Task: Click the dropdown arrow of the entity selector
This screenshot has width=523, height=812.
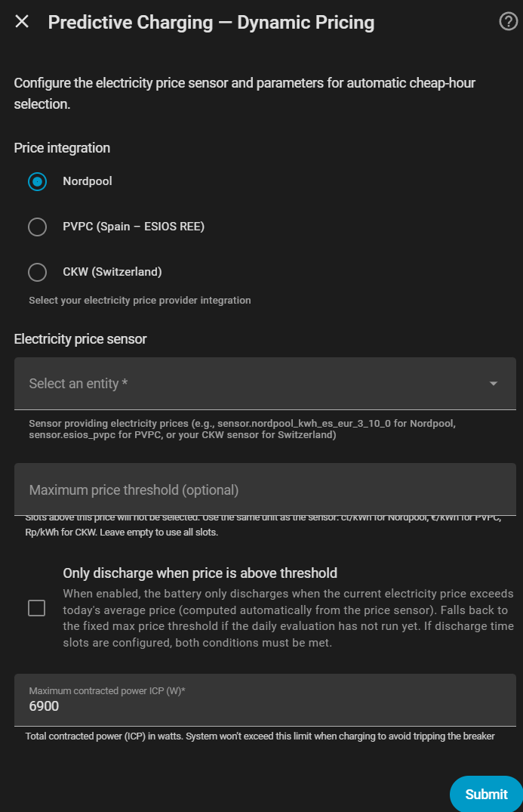Action: point(494,384)
